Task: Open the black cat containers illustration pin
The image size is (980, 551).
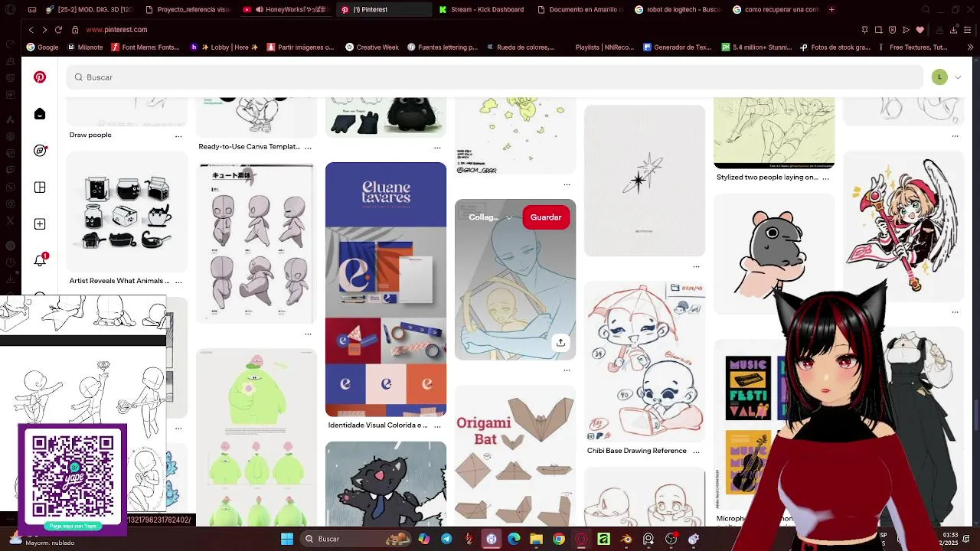Action: pyautogui.click(x=127, y=212)
